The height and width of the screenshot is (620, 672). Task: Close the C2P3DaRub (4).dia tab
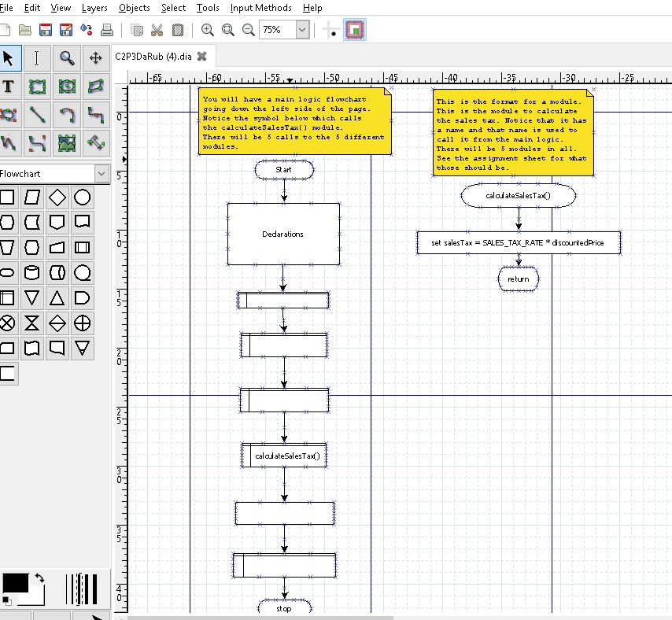pyautogui.click(x=202, y=56)
